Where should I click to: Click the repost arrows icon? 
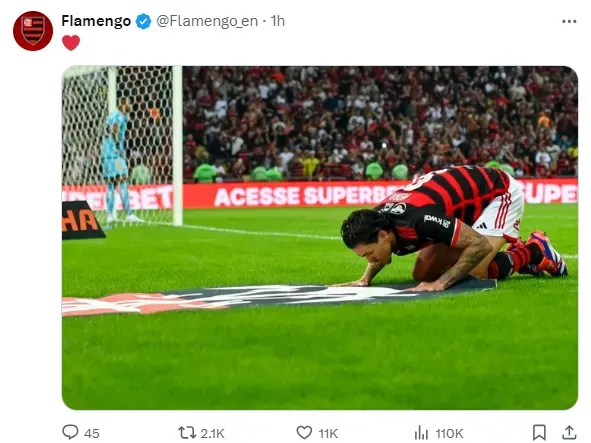[187, 432]
